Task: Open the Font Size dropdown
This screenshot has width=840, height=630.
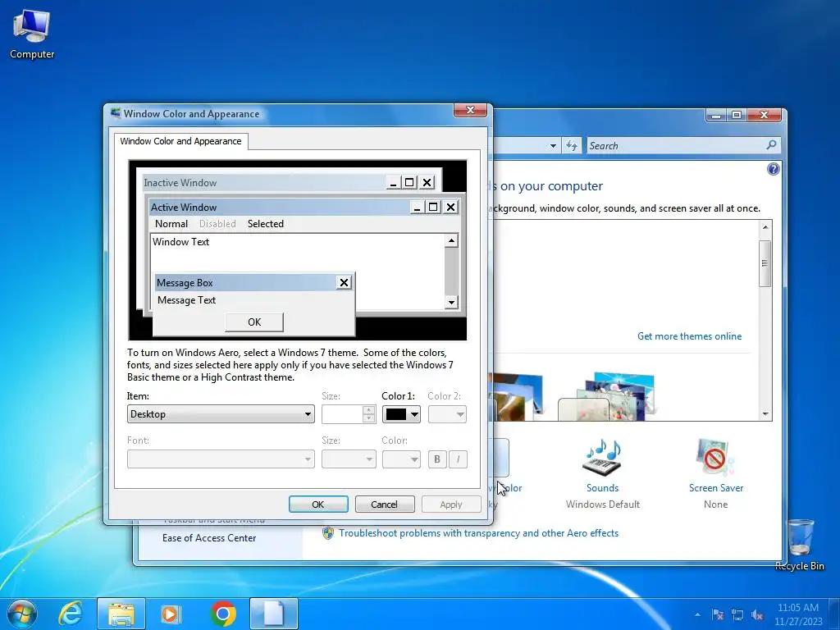Action: 349,459
